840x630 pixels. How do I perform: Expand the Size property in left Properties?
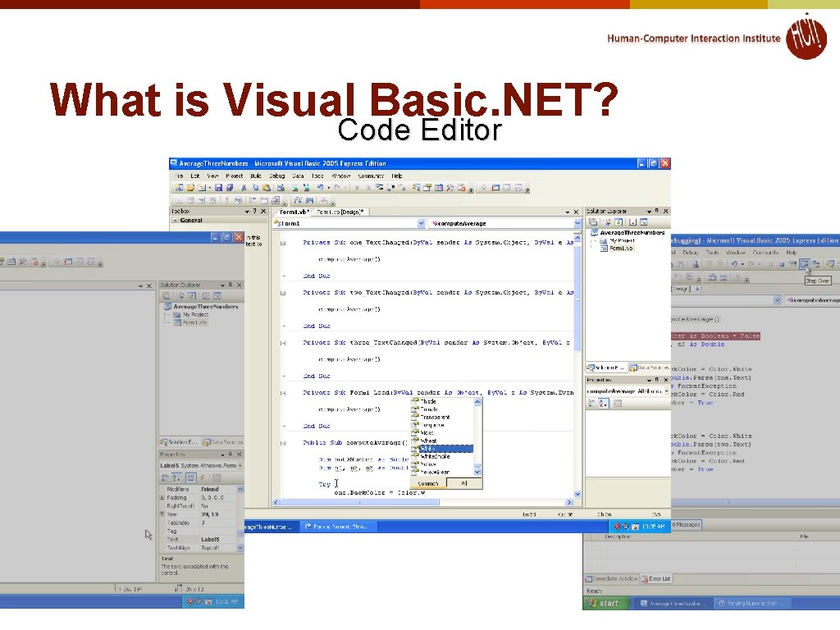pos(162,514)
